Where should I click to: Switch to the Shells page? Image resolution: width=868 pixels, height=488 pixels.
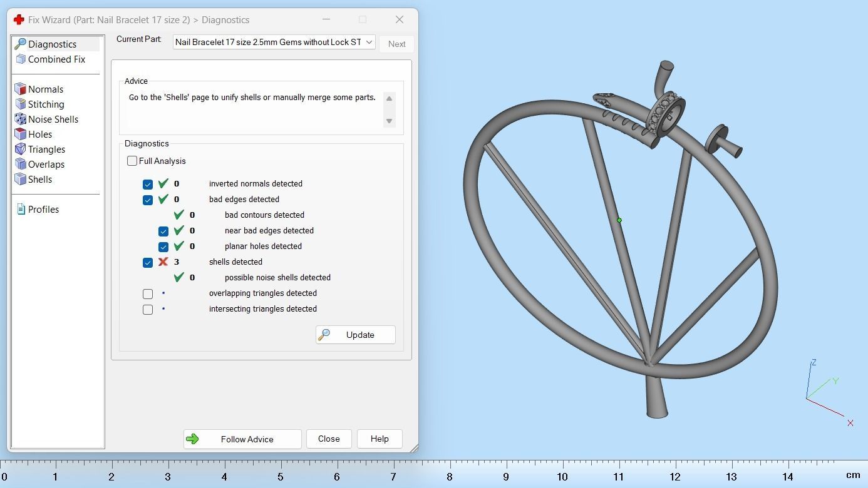tap(39, 179)
